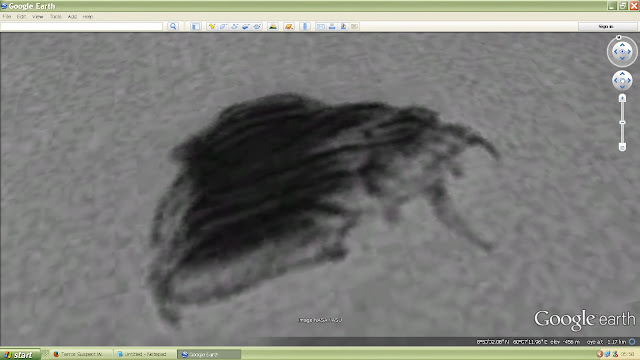Image resolution: width=640 pixels, height=360 pixels.
Task: Click the email envelope icon
Action: [321, 27]
